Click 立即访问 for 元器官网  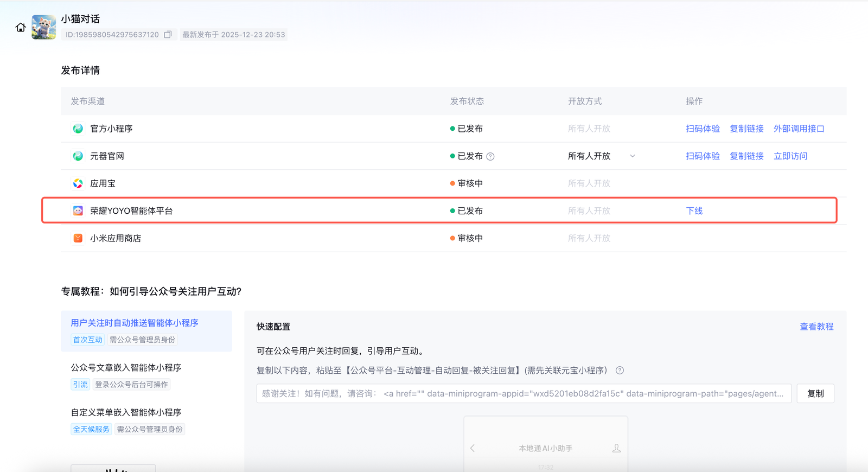790,156
